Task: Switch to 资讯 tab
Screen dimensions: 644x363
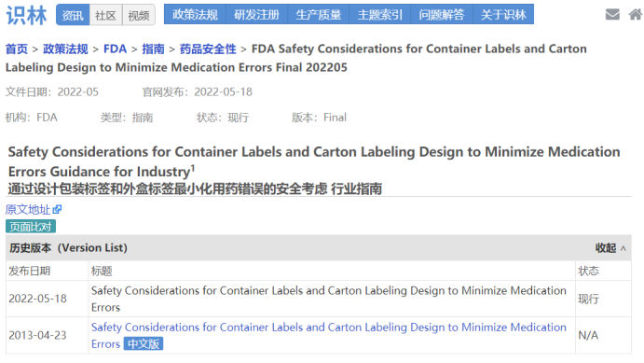Action: (x=73, y=15)
